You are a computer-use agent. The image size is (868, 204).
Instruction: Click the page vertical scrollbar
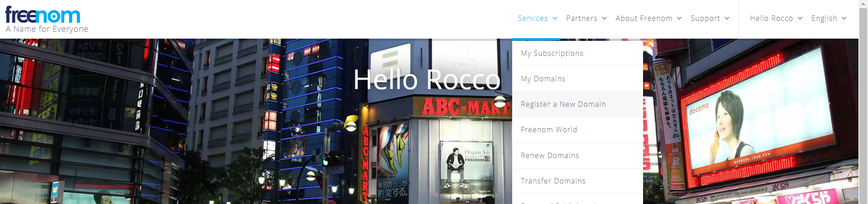coord(863,102)
